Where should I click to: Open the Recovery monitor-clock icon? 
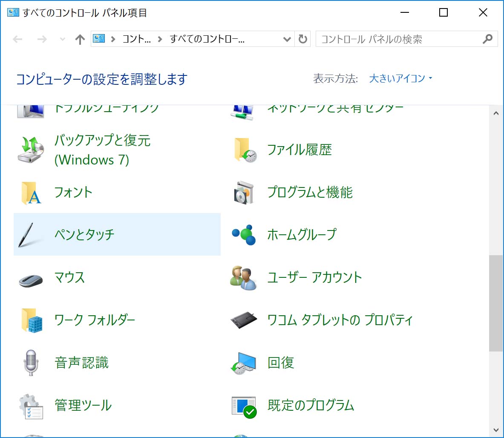(244, 363)
